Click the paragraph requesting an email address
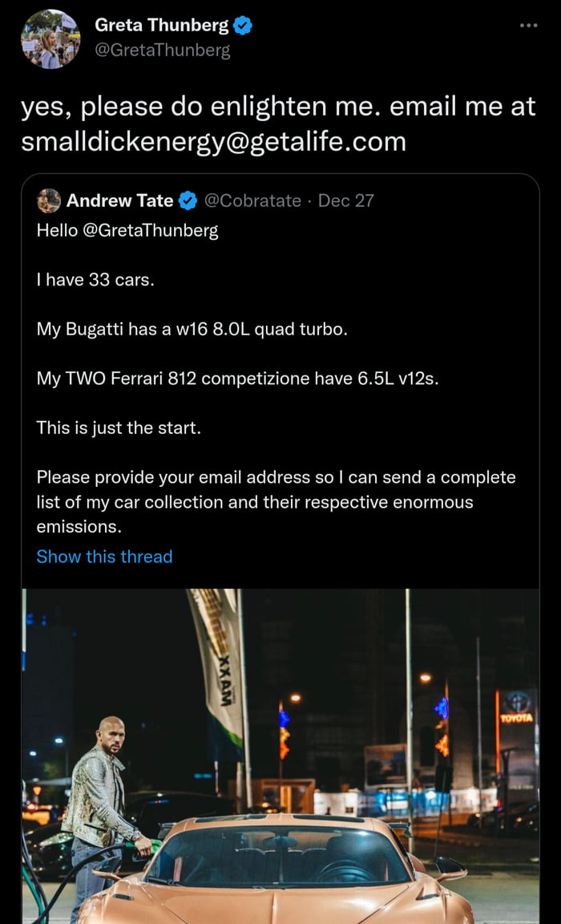The width and height of the screenshot is (561, 924). point(276,502)
